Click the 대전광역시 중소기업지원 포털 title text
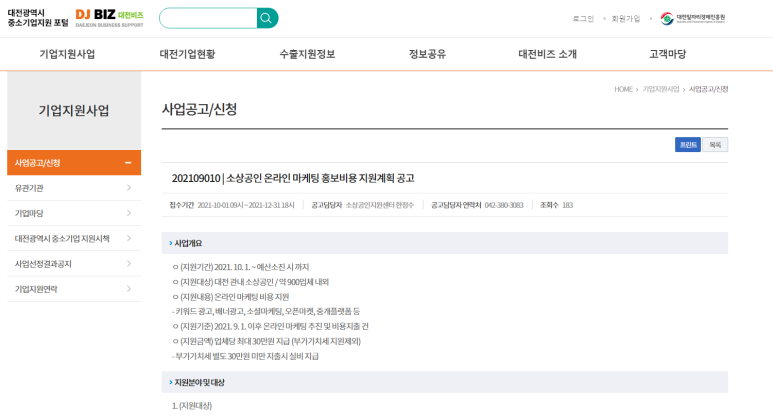This screenshot has width=773, height=415. point(38,18)
